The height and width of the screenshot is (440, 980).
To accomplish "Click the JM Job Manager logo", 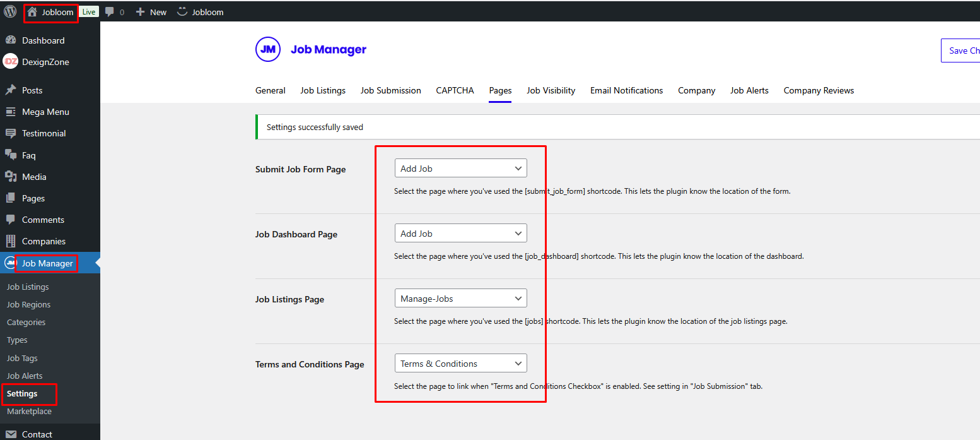I will pyautogui.click(x=268, y=49).
